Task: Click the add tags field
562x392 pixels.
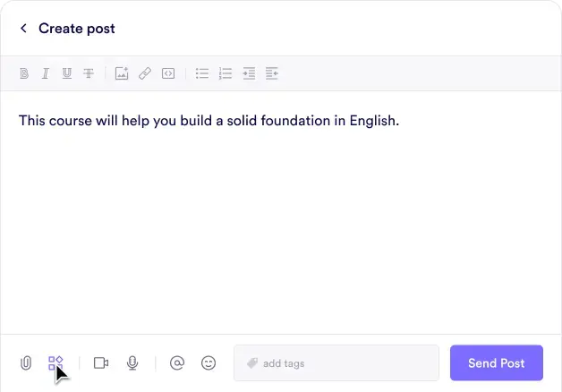Action: pyautogui.click(x=336, y=363)
